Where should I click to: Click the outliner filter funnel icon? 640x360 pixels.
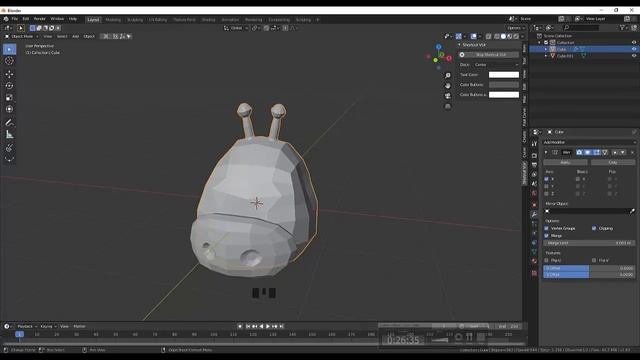coord(622,28)
